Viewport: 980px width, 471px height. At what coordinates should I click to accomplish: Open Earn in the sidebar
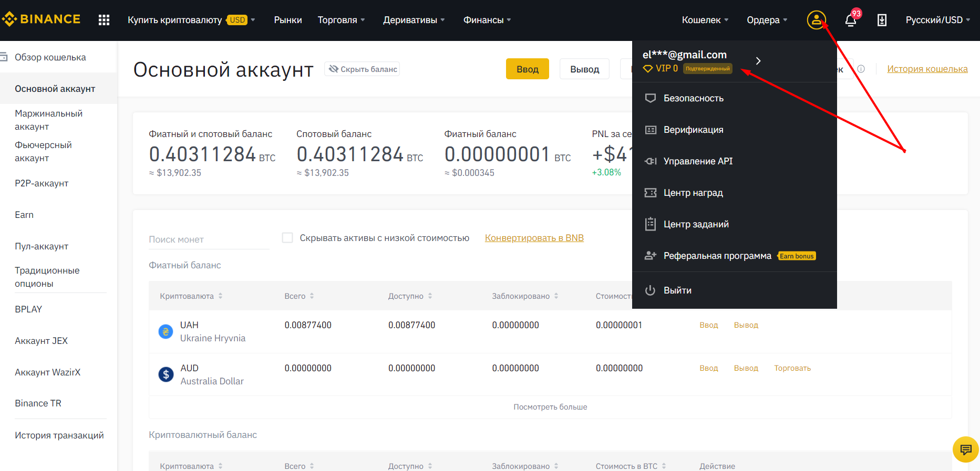click(x=24, y=215)
